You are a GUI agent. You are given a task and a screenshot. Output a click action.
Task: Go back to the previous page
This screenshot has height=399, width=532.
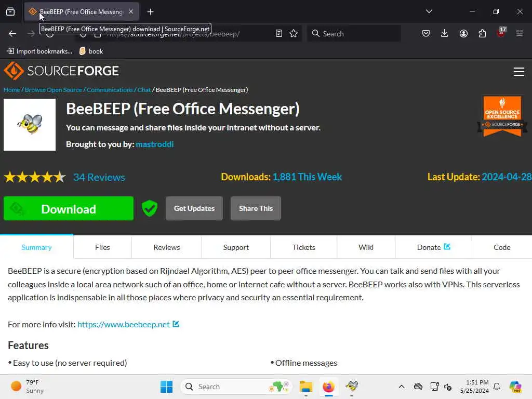pos(12,34)
